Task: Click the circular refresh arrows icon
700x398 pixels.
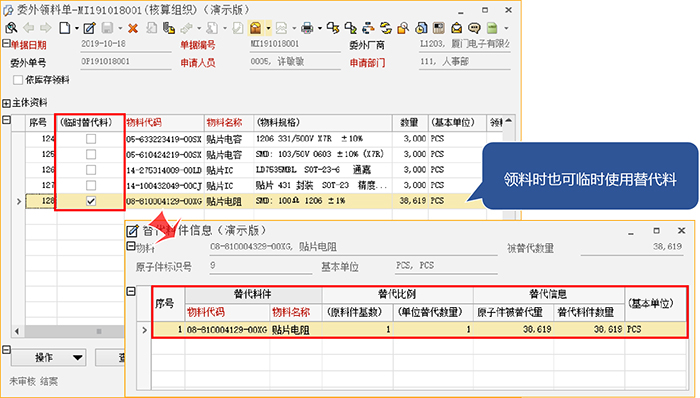Action: [x=386, y=28]
